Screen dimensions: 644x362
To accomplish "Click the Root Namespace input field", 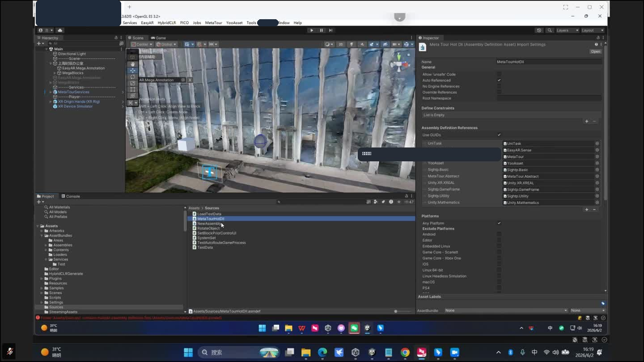I will [x=549, y=98].
